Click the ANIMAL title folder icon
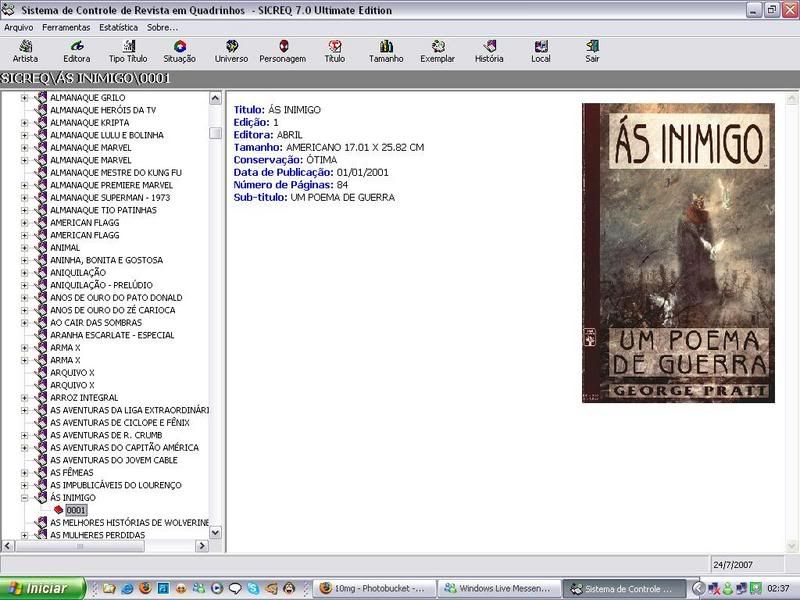 click(40, 247)
